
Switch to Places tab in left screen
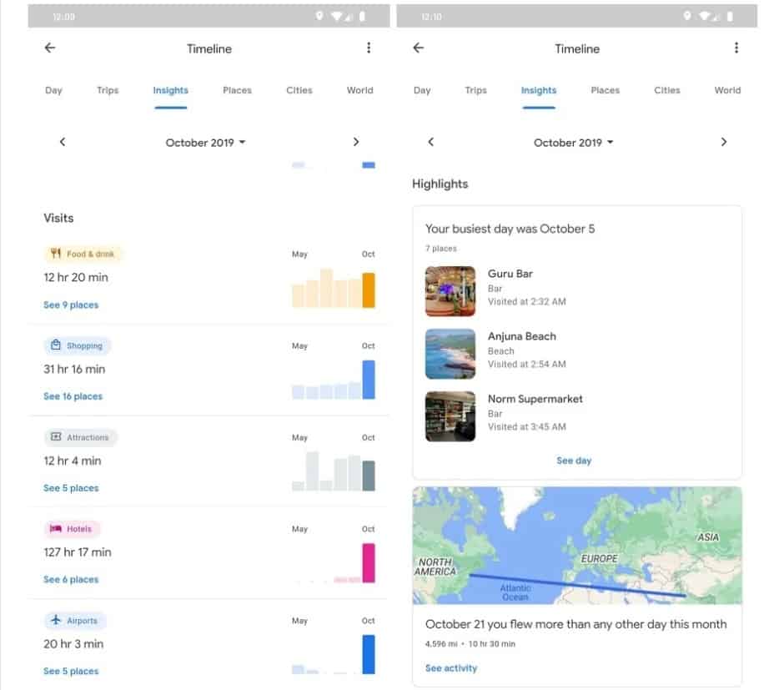[237, 90]
